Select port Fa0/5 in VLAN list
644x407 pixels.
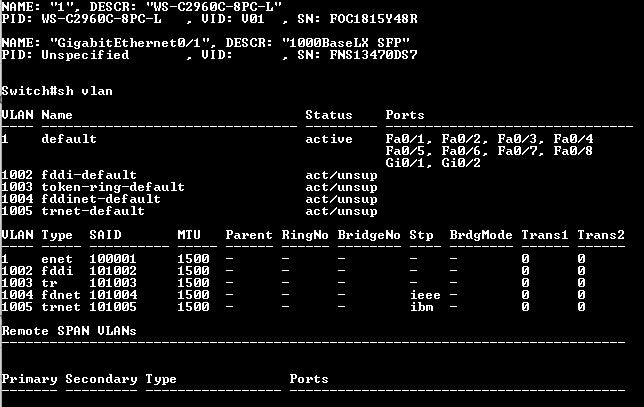pos(405,151)
